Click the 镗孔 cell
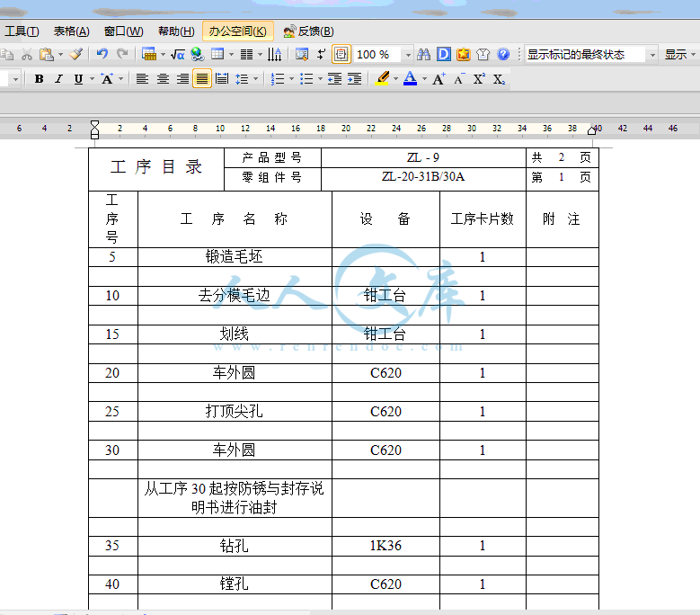700x615 pixels. [235, 584]
